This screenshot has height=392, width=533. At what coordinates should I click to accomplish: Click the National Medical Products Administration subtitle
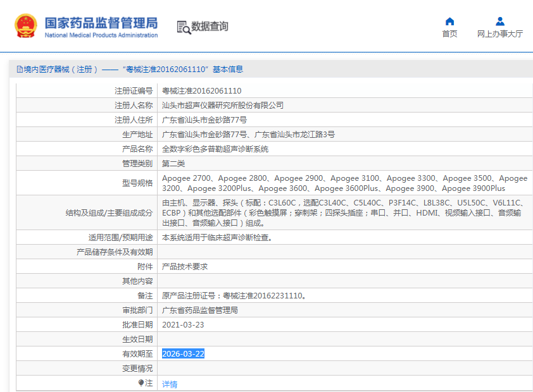point(101,35)
